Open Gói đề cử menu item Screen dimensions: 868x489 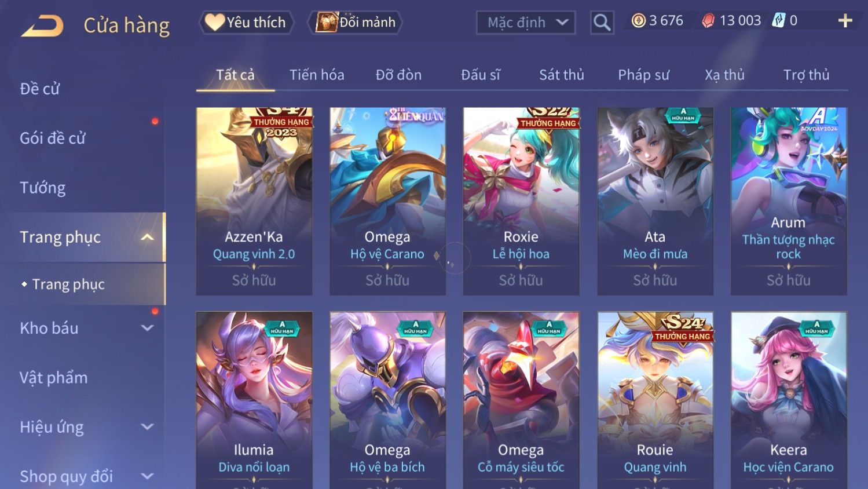(x=53, y=138)
